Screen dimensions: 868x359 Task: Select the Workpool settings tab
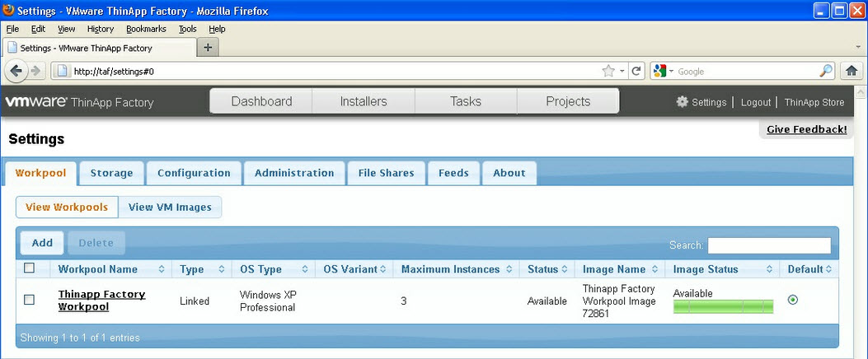(x=40, y=173)
